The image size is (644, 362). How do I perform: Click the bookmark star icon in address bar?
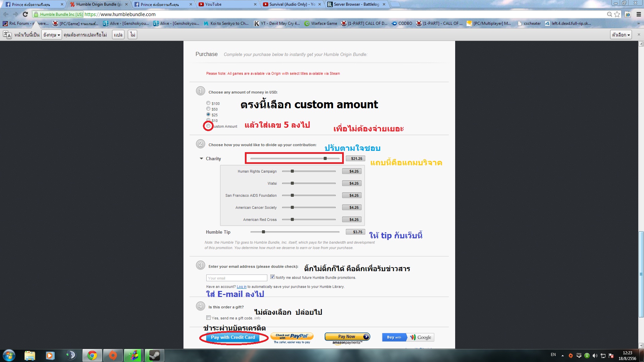(x=617, y=14)
